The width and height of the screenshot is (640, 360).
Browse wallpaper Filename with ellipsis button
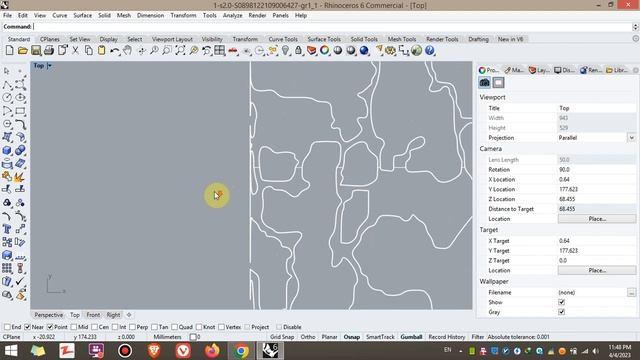coord(631,292)
